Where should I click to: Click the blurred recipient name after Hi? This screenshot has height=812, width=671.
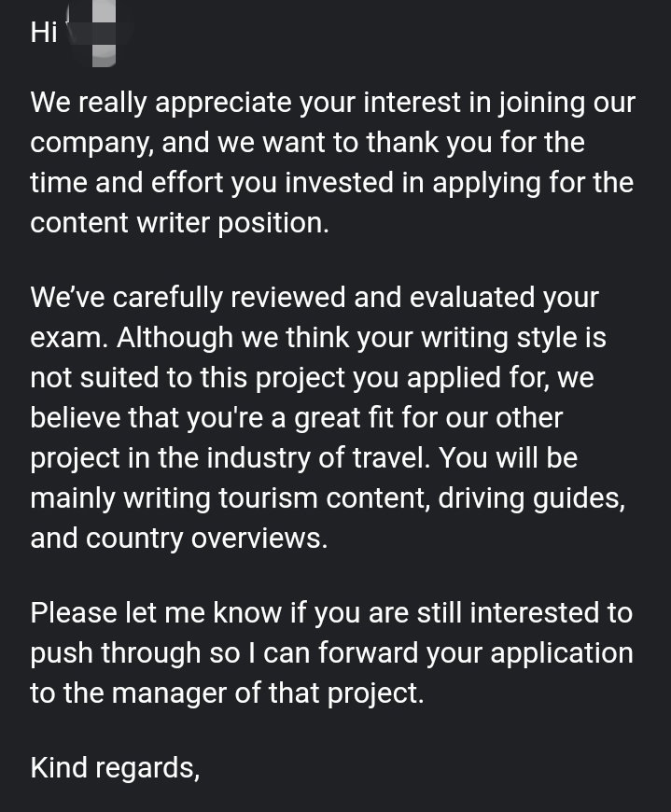[x=98, y=34]
